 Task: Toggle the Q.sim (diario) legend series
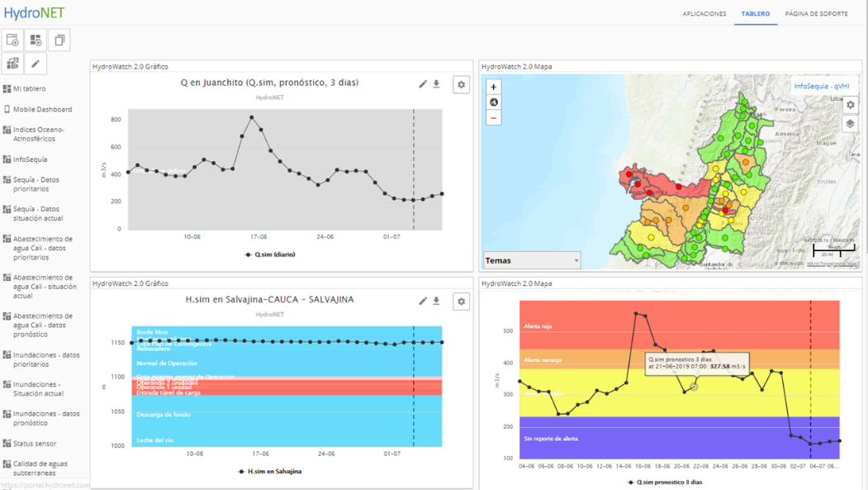pos(270,255)
